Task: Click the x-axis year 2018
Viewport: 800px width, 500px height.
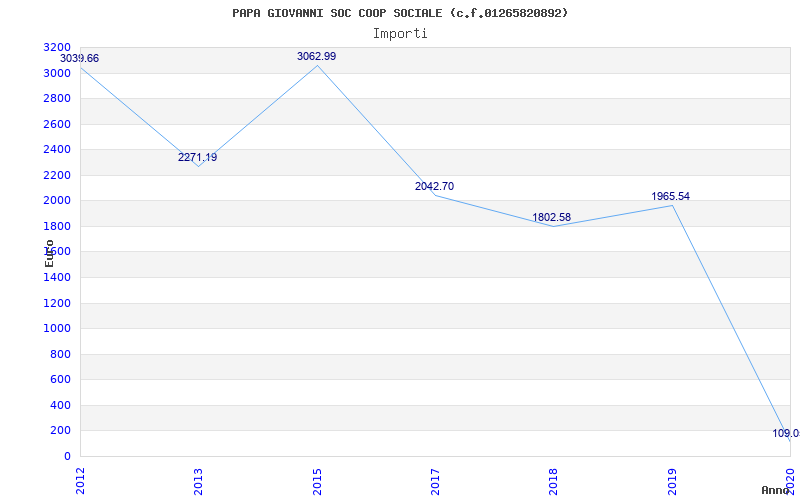Action: tap(554, 481)
